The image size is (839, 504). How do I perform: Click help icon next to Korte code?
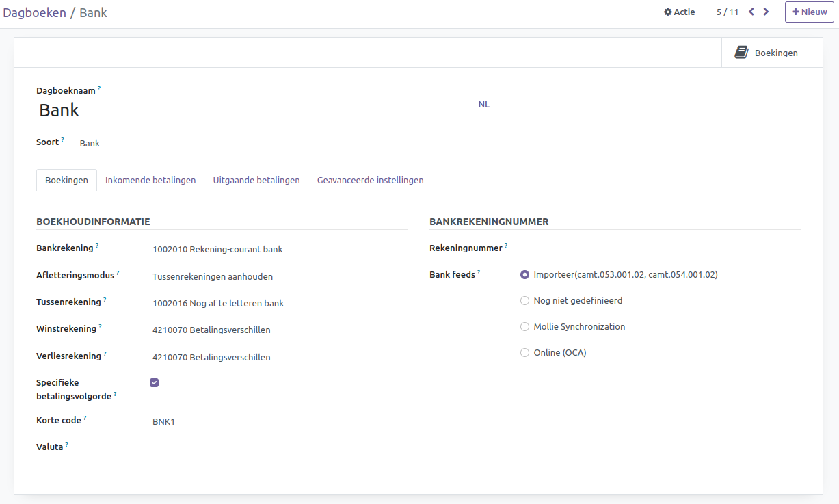click(85, 418)
